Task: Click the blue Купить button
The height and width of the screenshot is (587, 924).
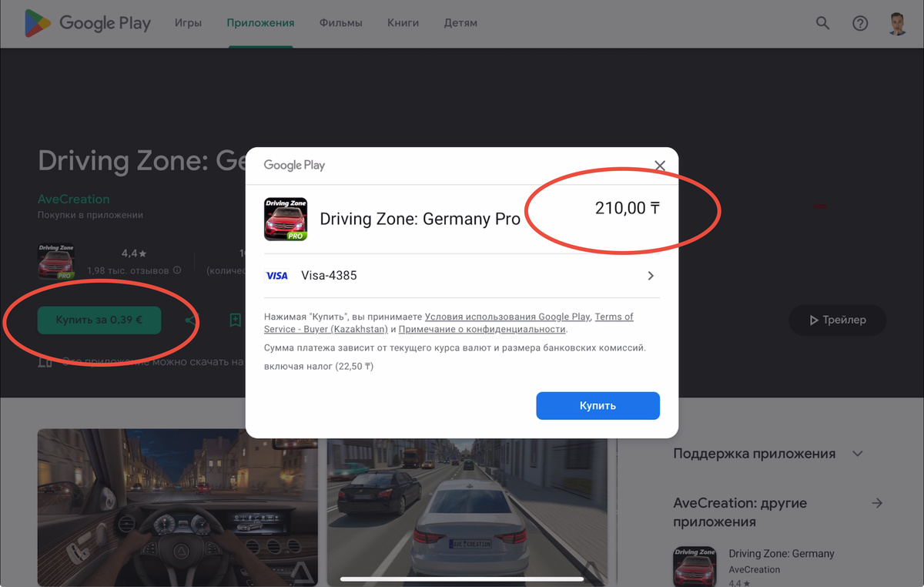Action: (598, 406)
